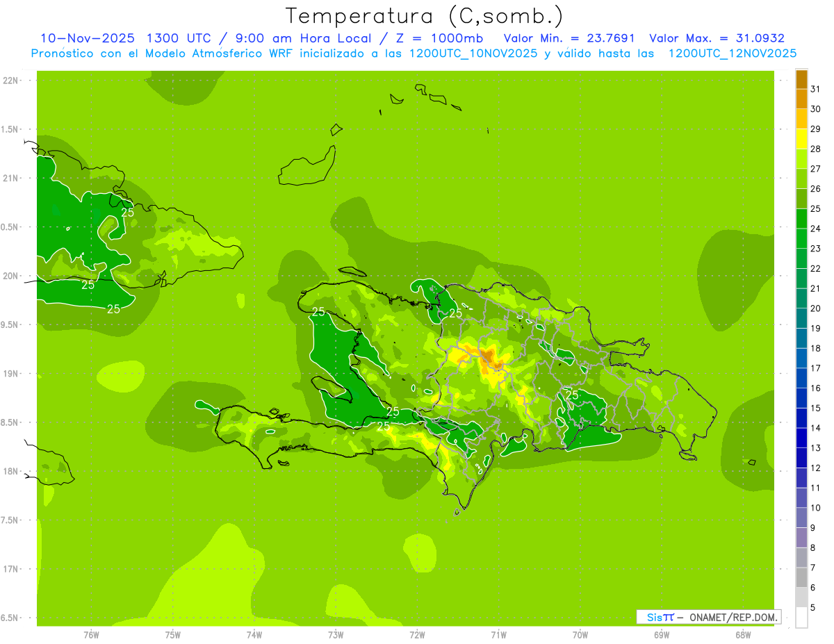Click the '19N' latitude axis label
Image resolution: width=834 pixels, height=644 pixels.
10,374
